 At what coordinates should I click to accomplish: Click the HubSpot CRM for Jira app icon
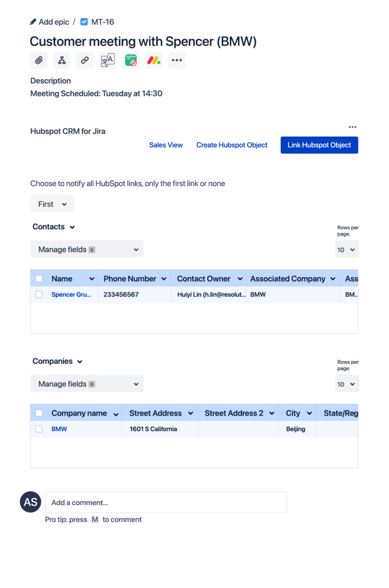click(131, 60)
